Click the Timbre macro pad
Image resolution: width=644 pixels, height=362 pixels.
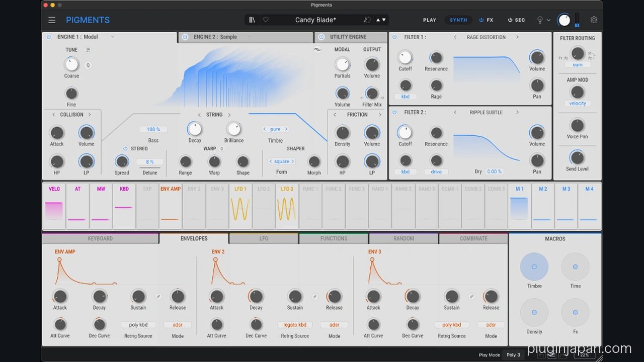tap(534, 266)
